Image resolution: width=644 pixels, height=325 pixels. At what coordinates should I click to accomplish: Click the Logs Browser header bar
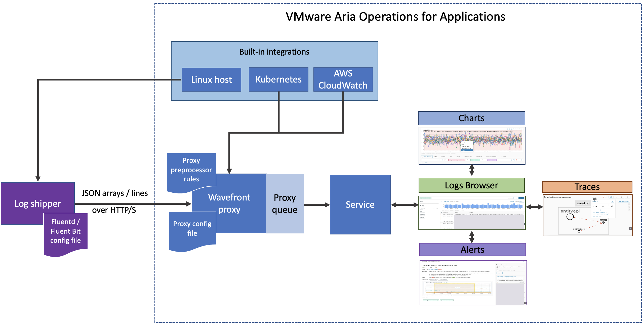[x=471, y=185]
